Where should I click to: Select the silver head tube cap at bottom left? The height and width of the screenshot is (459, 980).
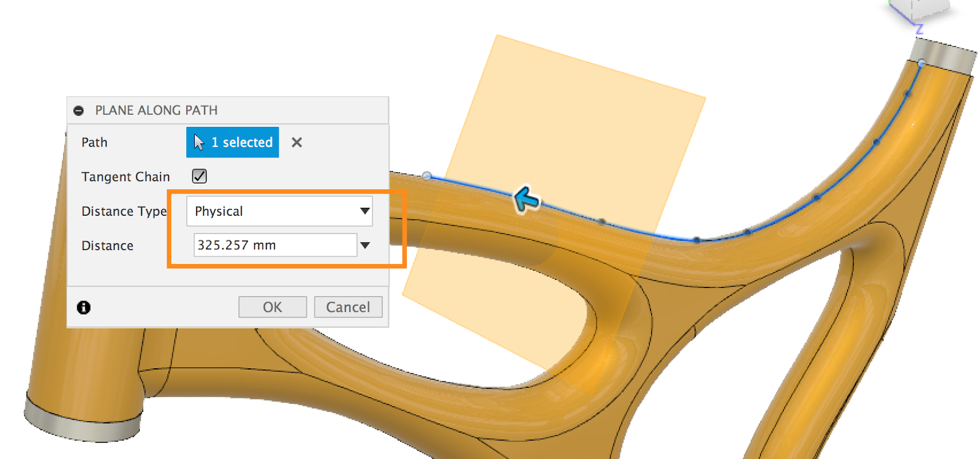[x=83, y=422]
